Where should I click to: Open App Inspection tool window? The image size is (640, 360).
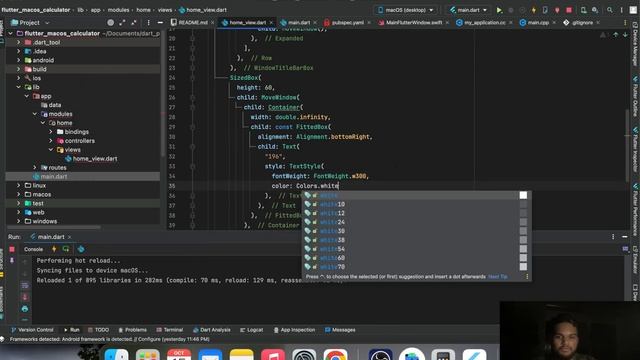[x=294, y=330]
